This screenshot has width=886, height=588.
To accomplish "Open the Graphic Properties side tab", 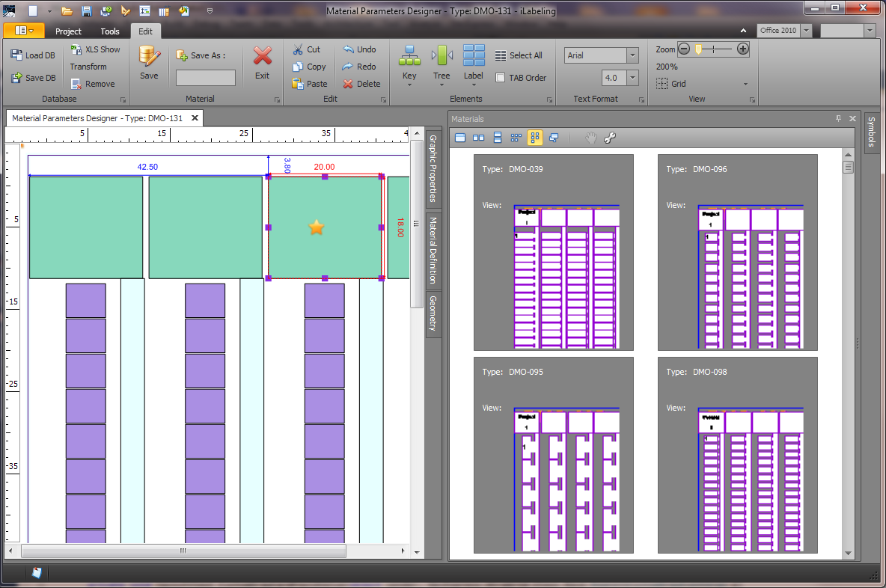I will point(433,168).
